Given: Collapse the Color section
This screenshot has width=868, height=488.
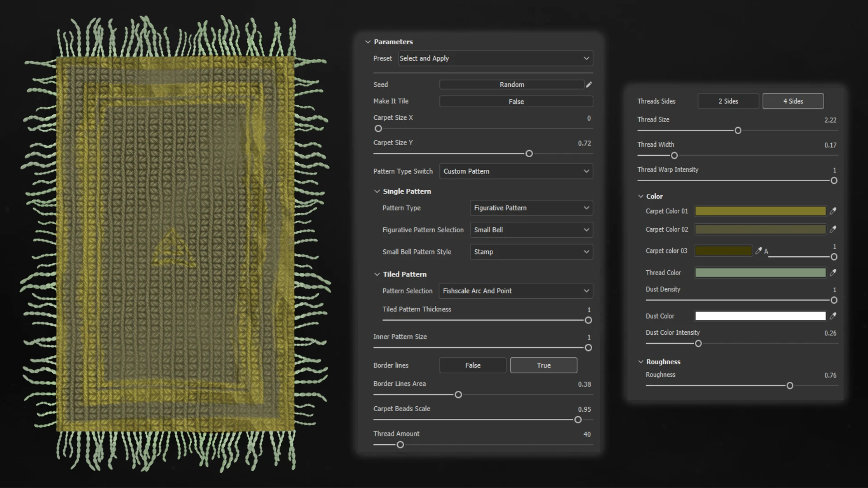Looking at the screenshot, I should 640,196.
